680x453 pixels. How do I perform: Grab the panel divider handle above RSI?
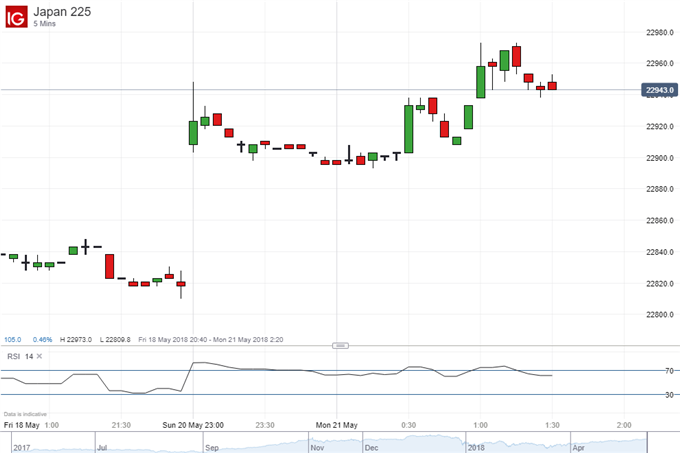click(340, 345)
